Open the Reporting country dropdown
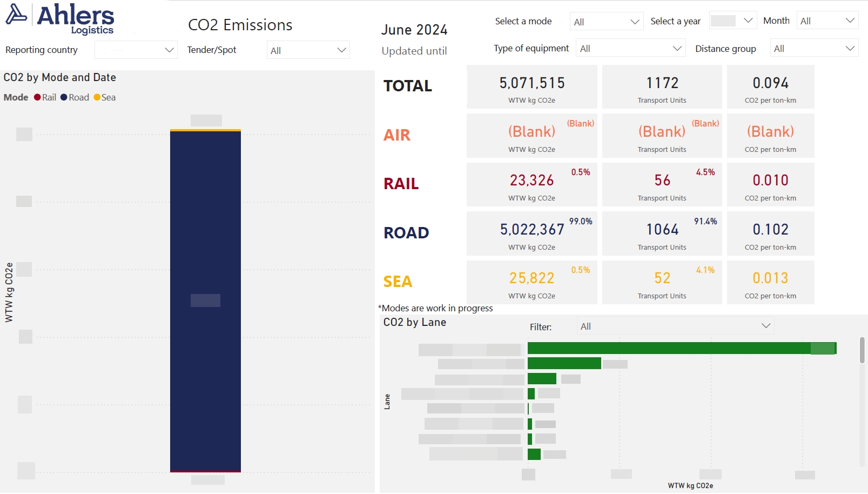This screenshot has width=868, height=494. (x=136, y=50)
